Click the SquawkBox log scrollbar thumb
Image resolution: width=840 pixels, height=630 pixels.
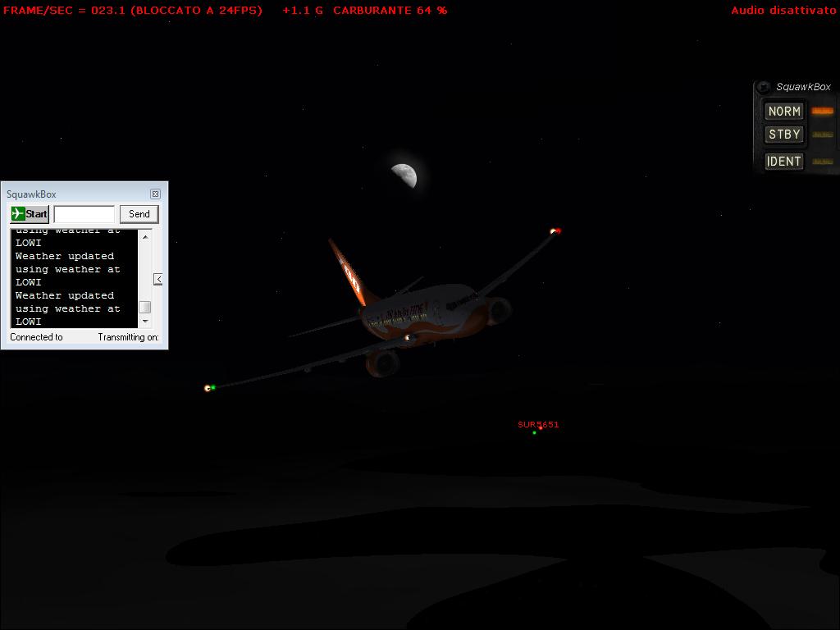144,307
